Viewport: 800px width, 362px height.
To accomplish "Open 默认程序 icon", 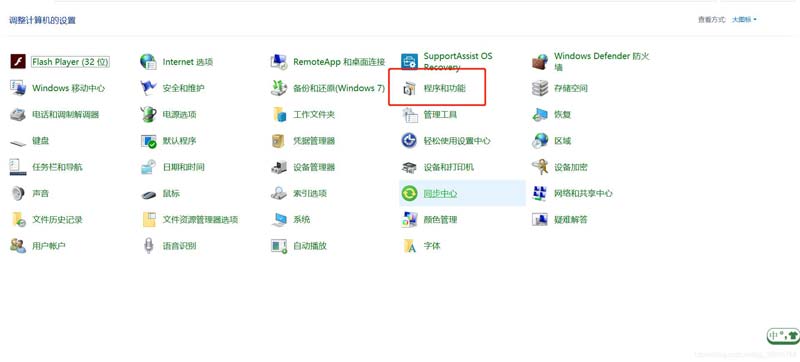I will point(148,141).
